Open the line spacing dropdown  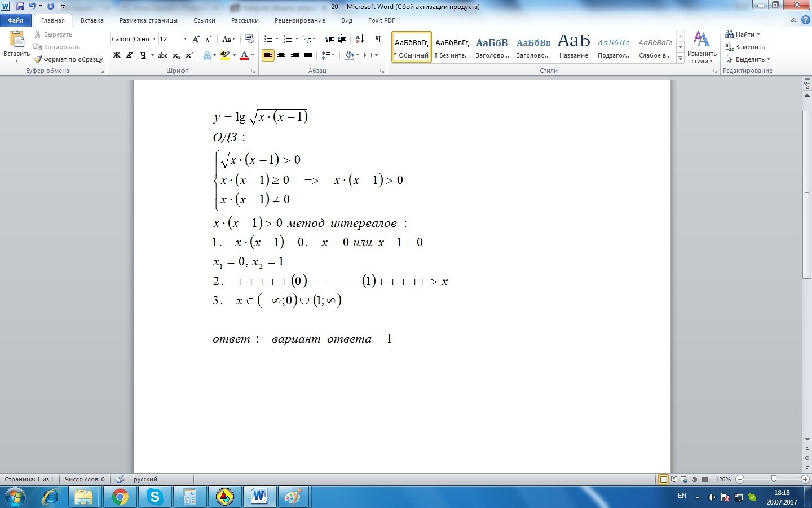coord(328,55)
